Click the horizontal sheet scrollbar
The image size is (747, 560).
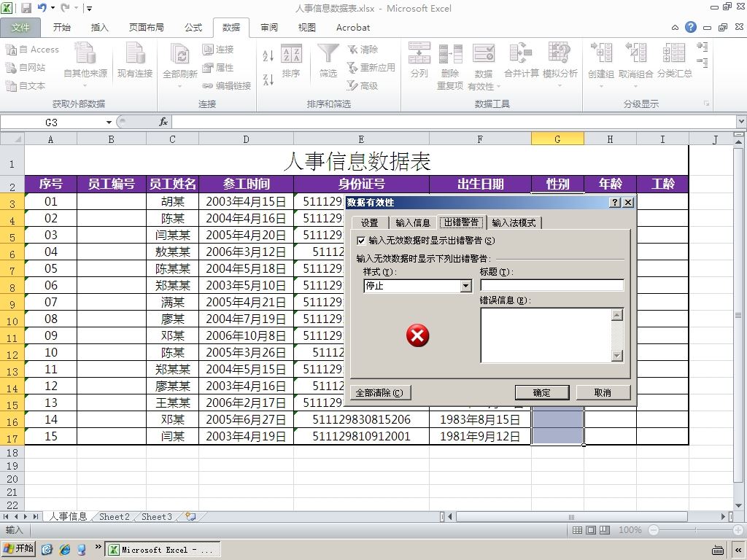[572, 517]
